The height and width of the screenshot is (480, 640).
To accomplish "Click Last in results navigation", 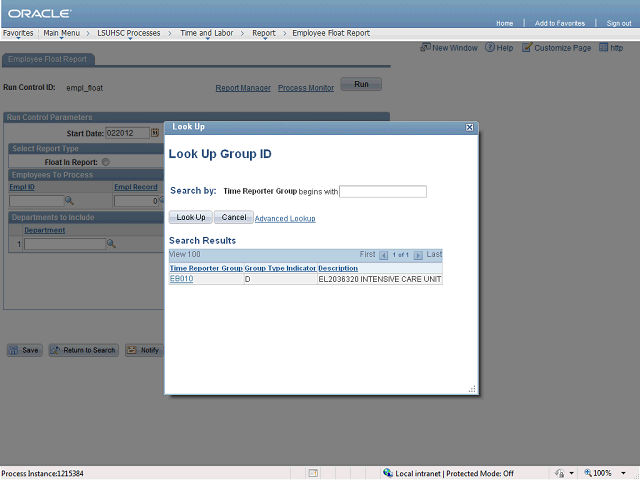I will coord(434,254).
